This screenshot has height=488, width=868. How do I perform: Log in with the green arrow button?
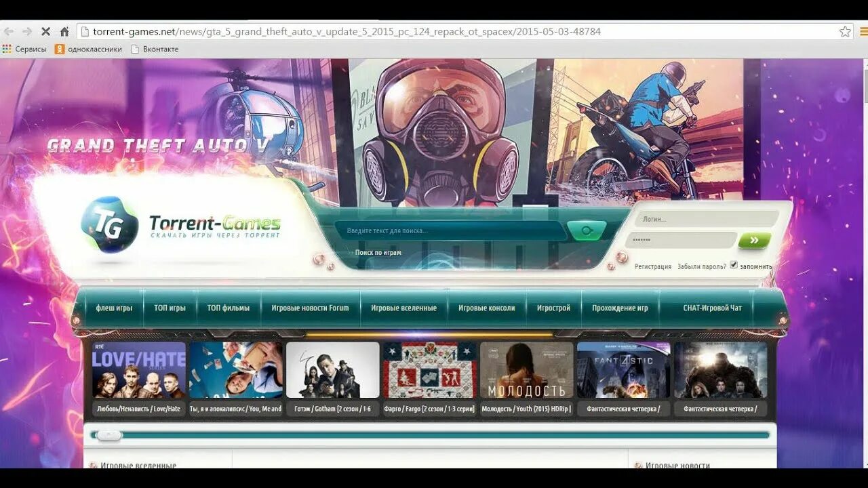coord(754,240)
